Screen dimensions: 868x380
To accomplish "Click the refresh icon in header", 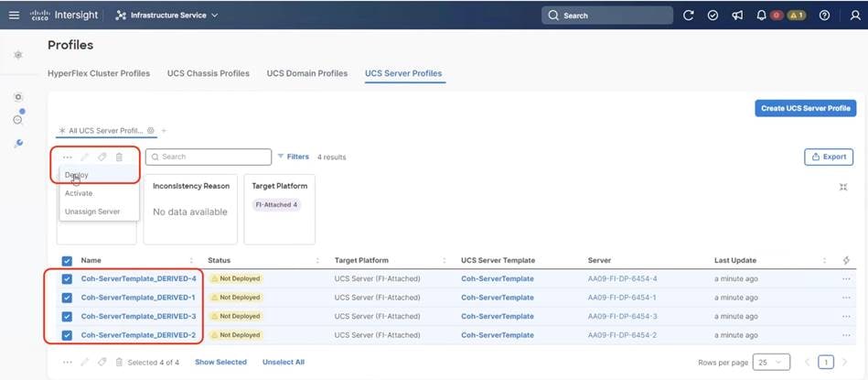I will [689, 16].
